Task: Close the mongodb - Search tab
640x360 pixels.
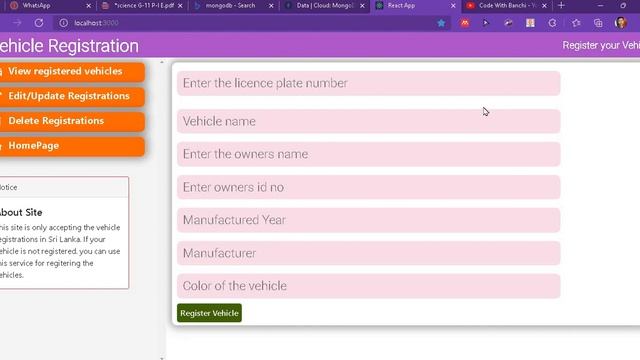Action: tap(271, 6)
